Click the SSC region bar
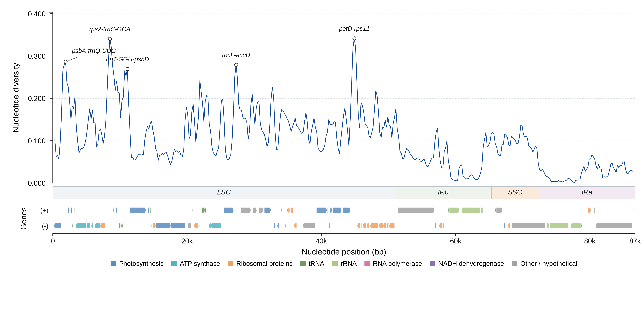The image size is (644, 313). [x=515, y=192]
